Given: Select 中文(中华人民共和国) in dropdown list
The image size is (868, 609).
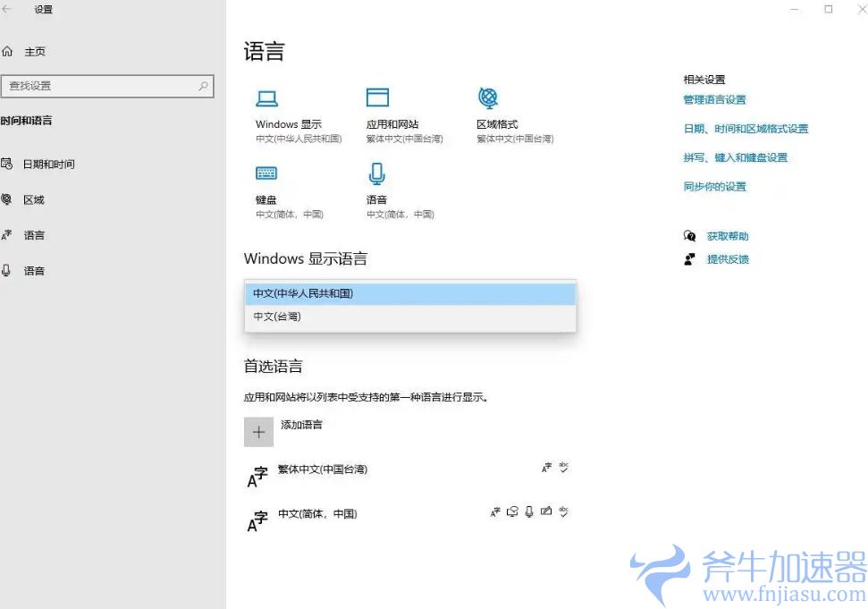Looking at the screenshot, I should (410, 293).
